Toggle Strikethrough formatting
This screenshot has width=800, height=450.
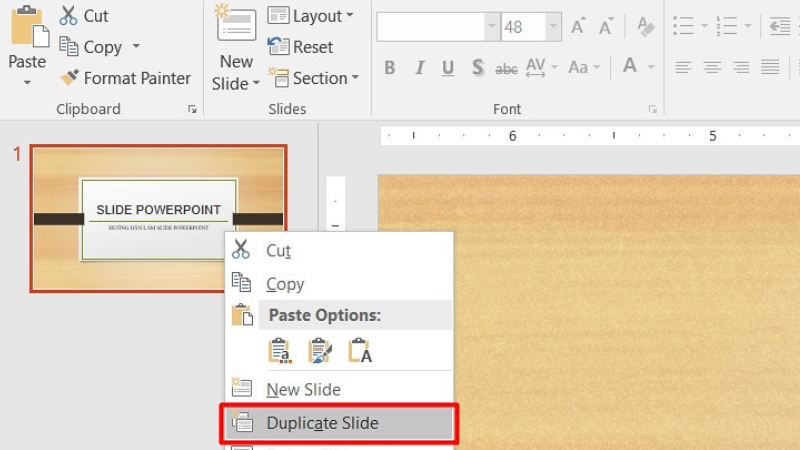pos(506,68)
